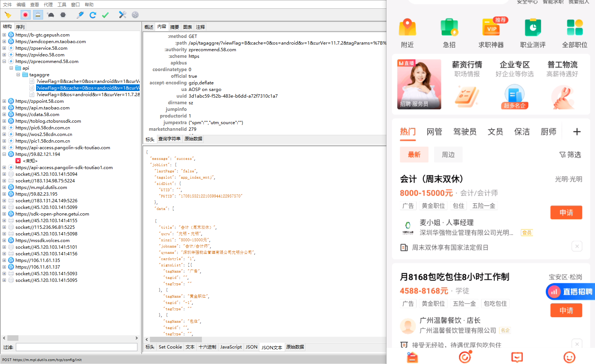The height and width of the screenshot is (364, 595).
Task: Toggle the red Record button in Charles
Action: [x=25, y=15]
